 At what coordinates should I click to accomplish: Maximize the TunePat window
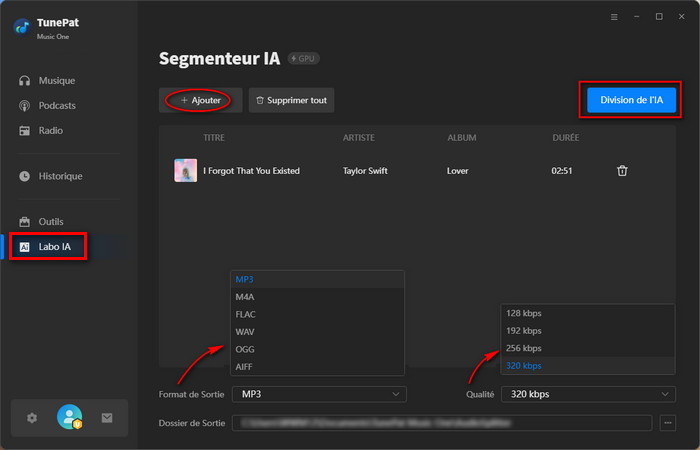[x=659, y=17]
